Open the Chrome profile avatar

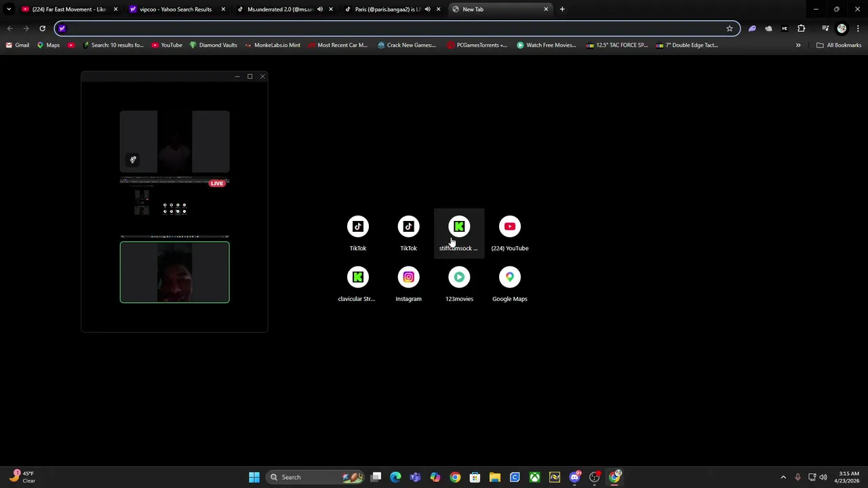[x=842, y=28]
